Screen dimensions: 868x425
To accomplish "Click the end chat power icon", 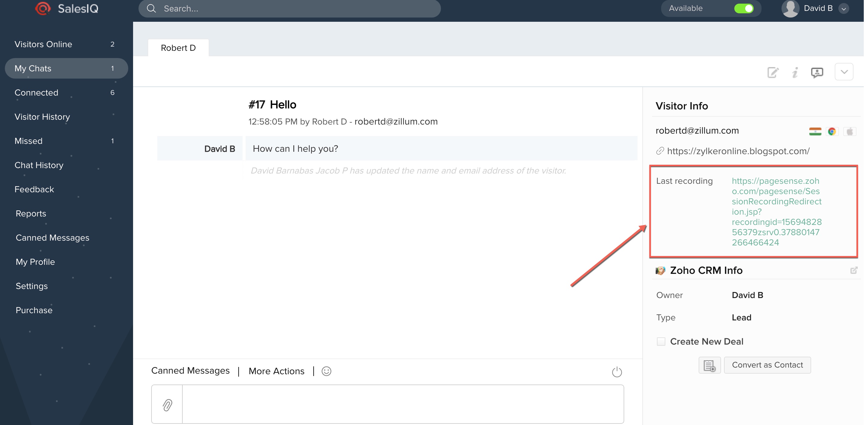I will click(x=617, y=372).
